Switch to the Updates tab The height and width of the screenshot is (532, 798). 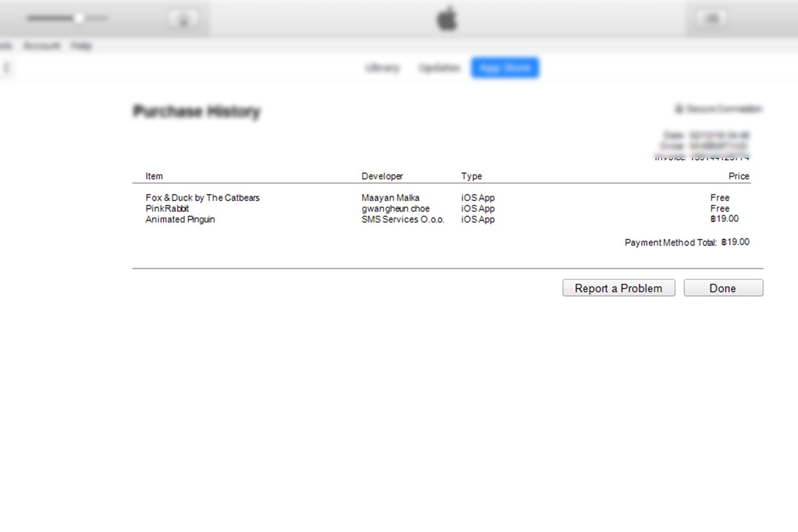click(x=439, y=68)
